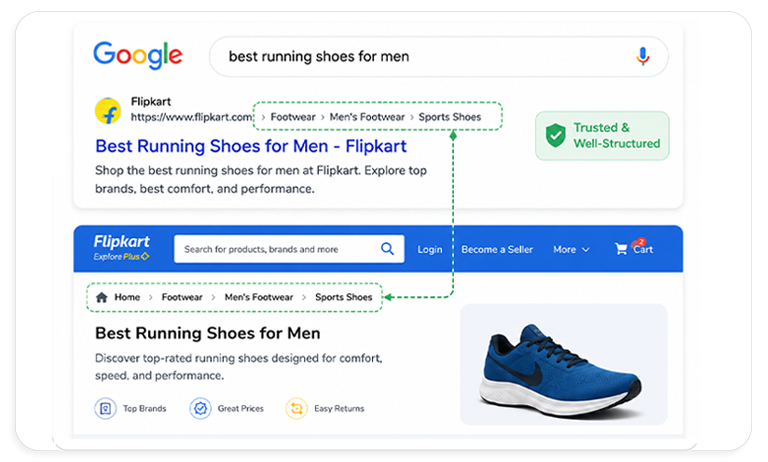Select Sports Shoes in Google result breadcrumb
Viewport: 768px width, 462px height.
pyautogui.click(x=450, y=117)
